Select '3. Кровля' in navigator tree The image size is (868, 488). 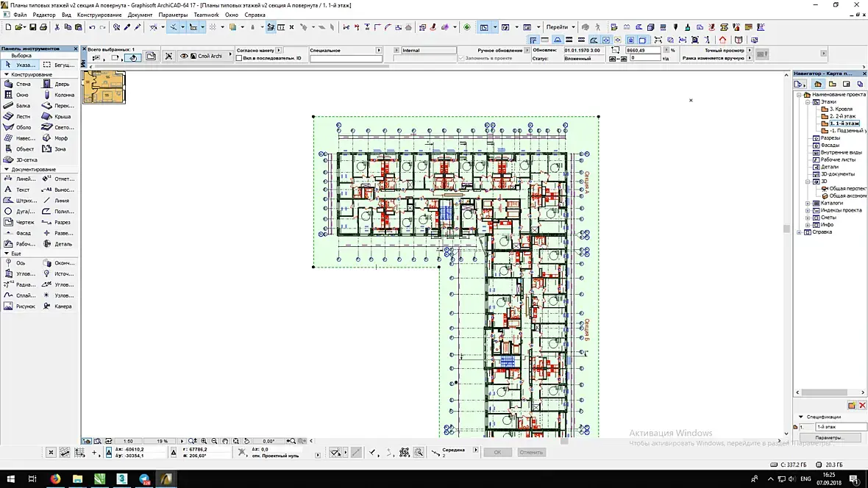coord(837,109)
